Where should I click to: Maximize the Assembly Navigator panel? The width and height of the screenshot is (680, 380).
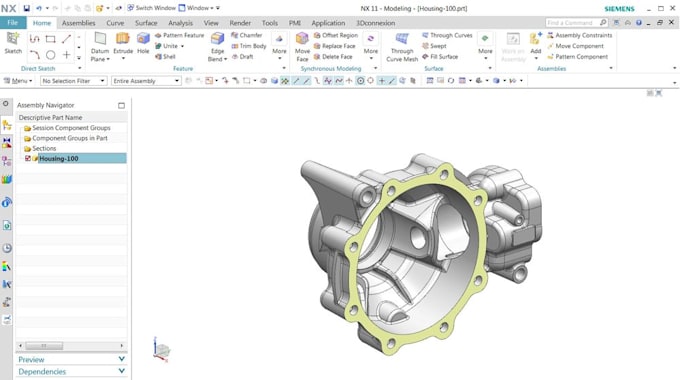pyautogui.click(x=121, y=105)
